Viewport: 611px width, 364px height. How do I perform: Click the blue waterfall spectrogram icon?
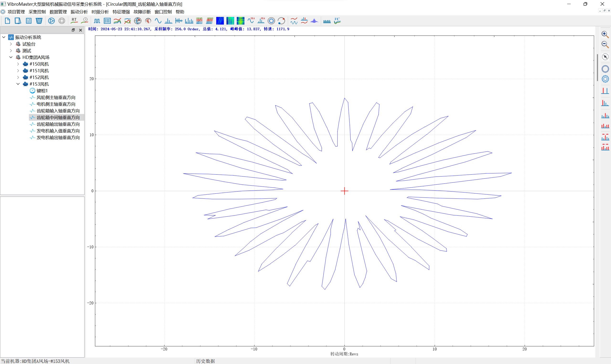[x=220, y=21]
